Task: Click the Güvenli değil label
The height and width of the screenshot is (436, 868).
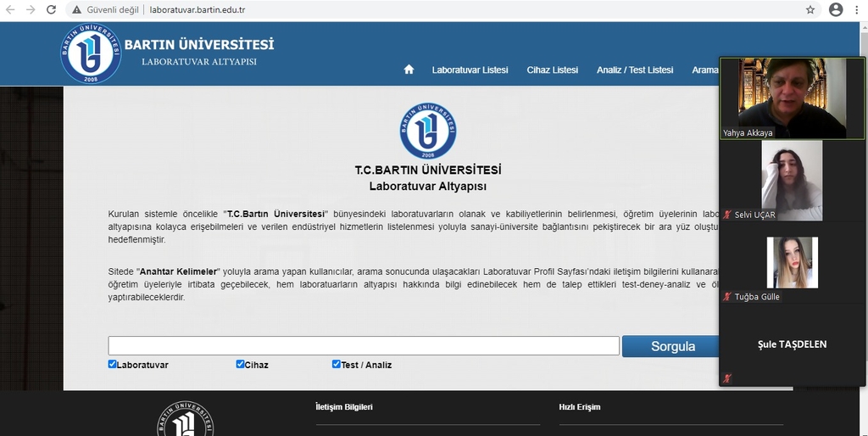Action: tap(113, 10)
